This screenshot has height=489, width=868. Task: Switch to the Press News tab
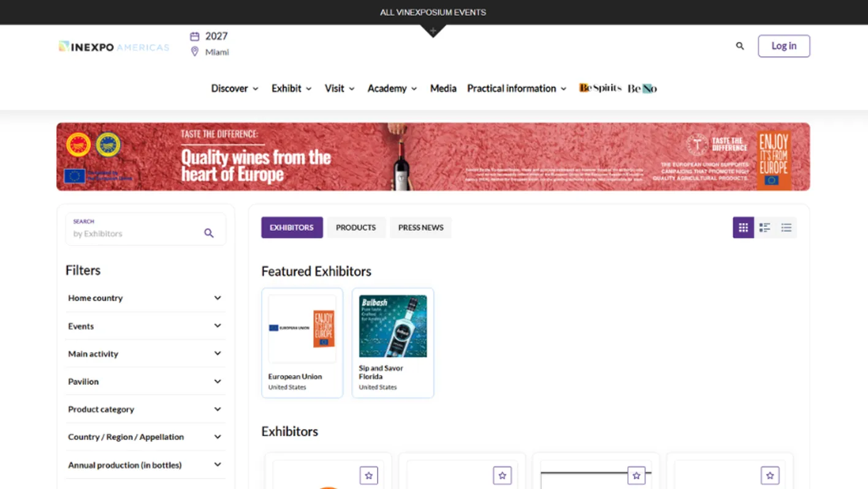click(x=421, y=227)
